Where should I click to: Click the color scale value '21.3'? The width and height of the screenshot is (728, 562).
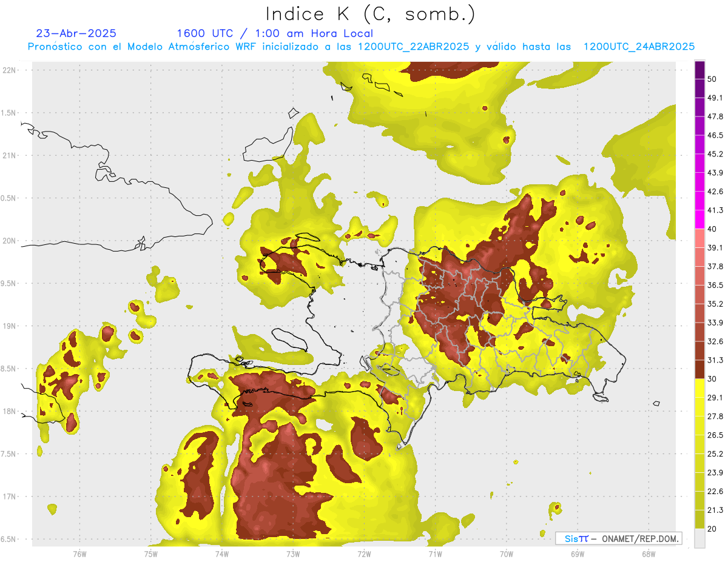click(x=715, y=510)
